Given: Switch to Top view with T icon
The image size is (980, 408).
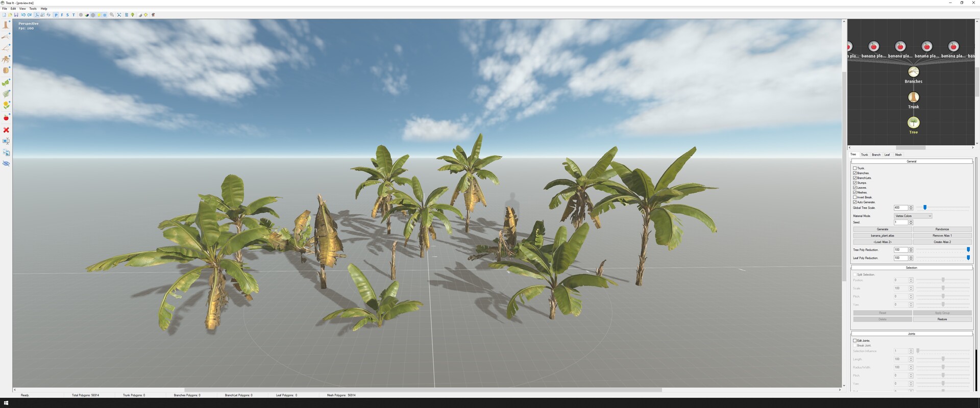Looking at the screenshot, I should click(73, 15).
